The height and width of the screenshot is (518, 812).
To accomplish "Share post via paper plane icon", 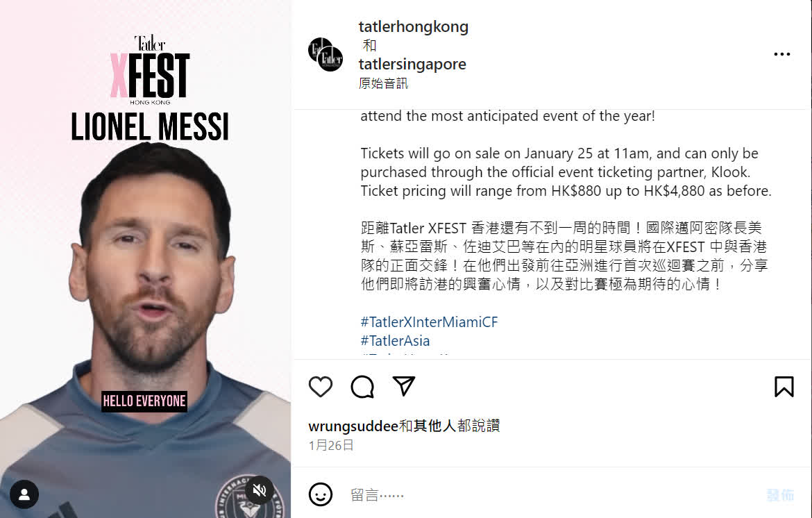I will click(x=404, y=387).
